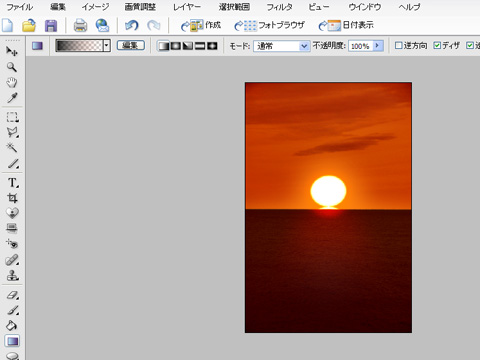Viewport: 480px width, 360px height.
Task: Click the Redo arrow
Action: click(x=154, y=26)
